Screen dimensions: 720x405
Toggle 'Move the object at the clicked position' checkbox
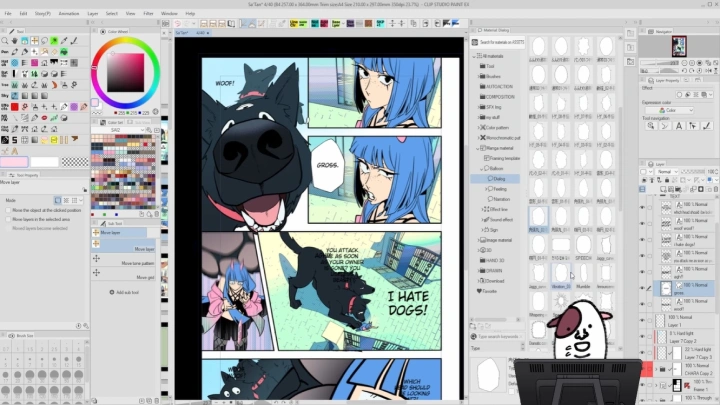8,210
